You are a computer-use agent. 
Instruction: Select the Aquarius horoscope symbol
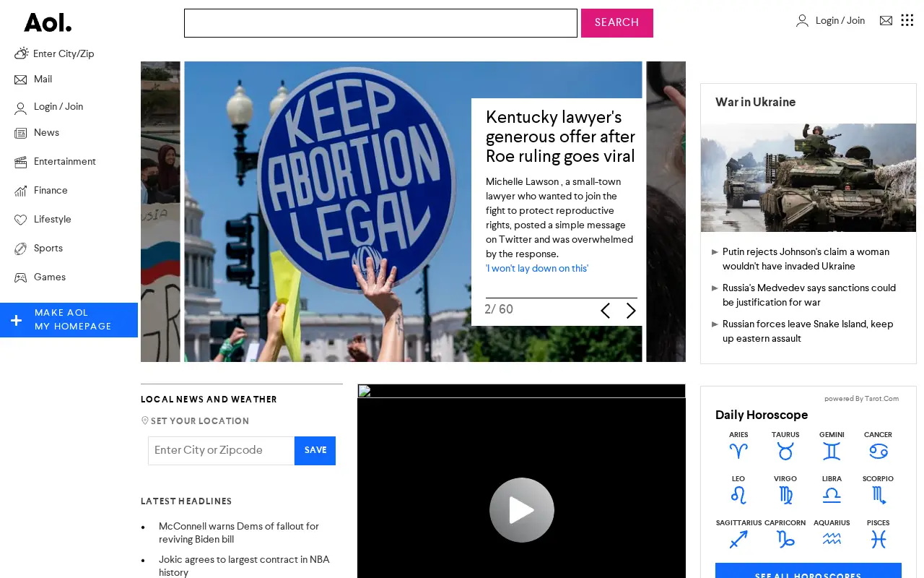pyautogui.click(x=832, y=540)
